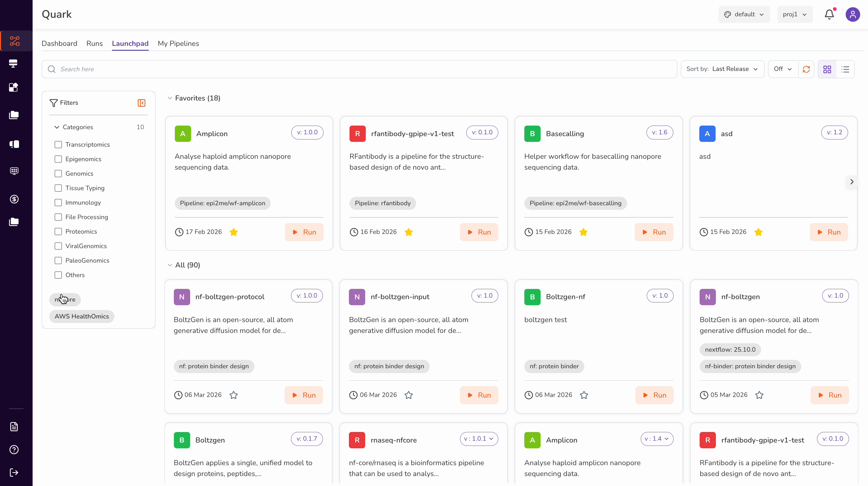The image size is (868, 486).
Task: Run the nf-boltzgen-protocol pipeline
Action: tap(304, 395)
